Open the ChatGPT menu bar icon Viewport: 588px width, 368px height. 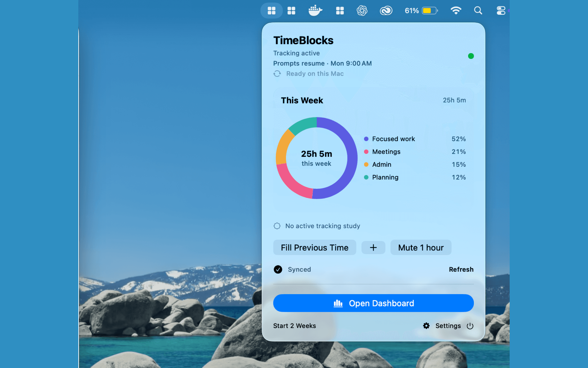[x=362, y=11]
